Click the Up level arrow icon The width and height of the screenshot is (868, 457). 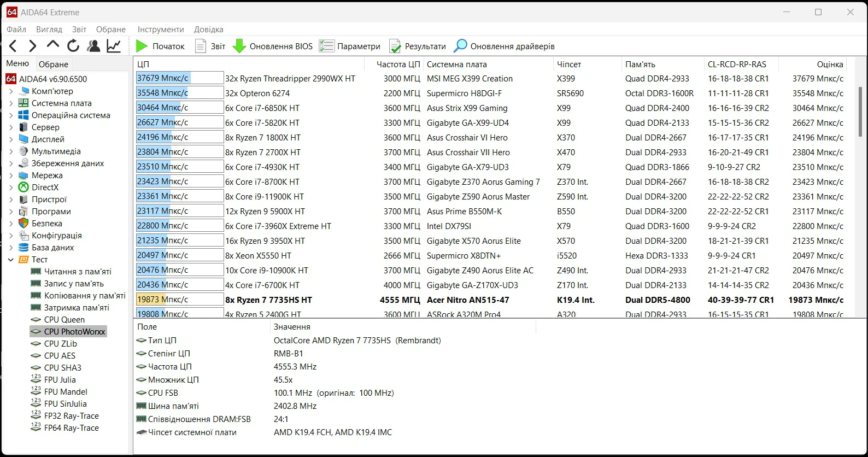[x=52, y=46]
